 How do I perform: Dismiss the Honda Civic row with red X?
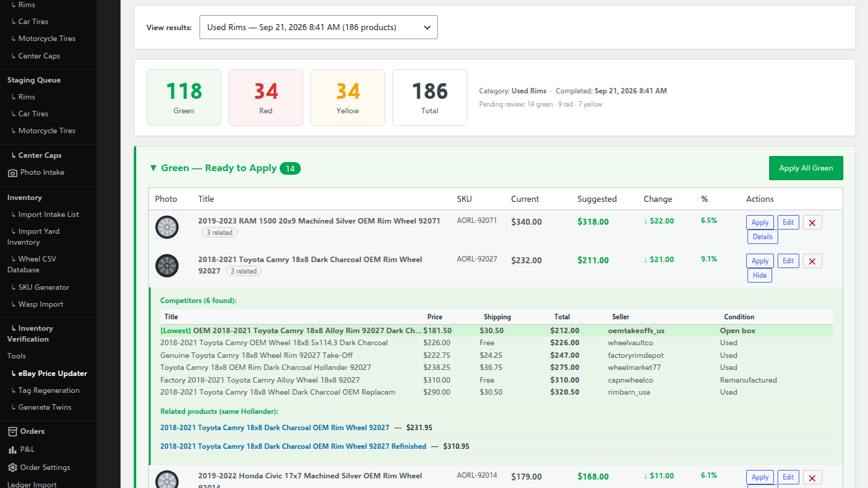pos(812,477)
